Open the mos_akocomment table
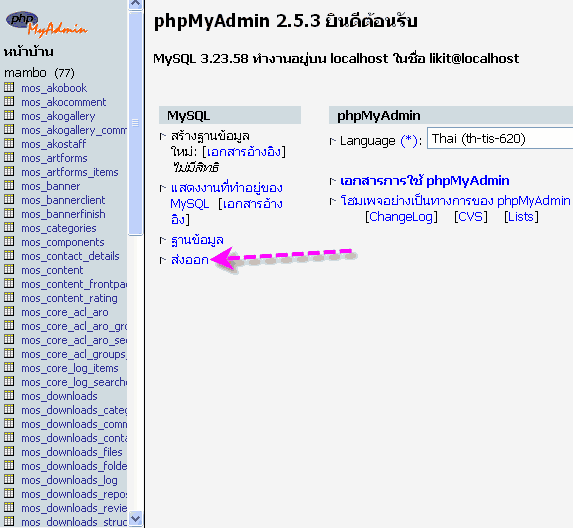 click(64, 102)
